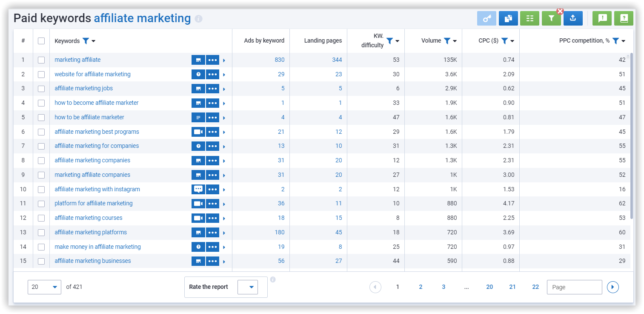
Task: Open the feedback speech bubble icon
Action: (602, 18)
